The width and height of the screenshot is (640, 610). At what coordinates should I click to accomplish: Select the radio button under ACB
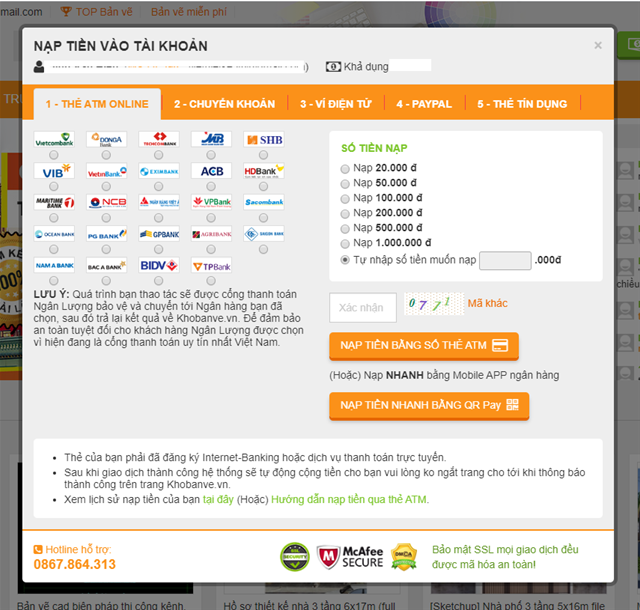point(211,187)
